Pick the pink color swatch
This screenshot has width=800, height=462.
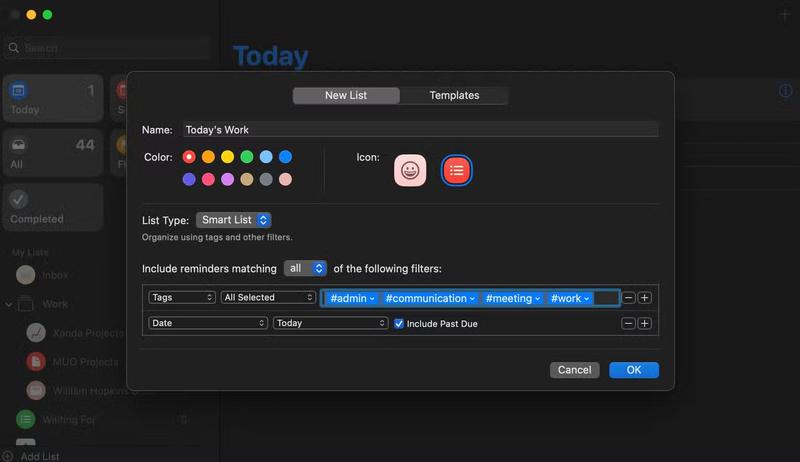(208, 179)
